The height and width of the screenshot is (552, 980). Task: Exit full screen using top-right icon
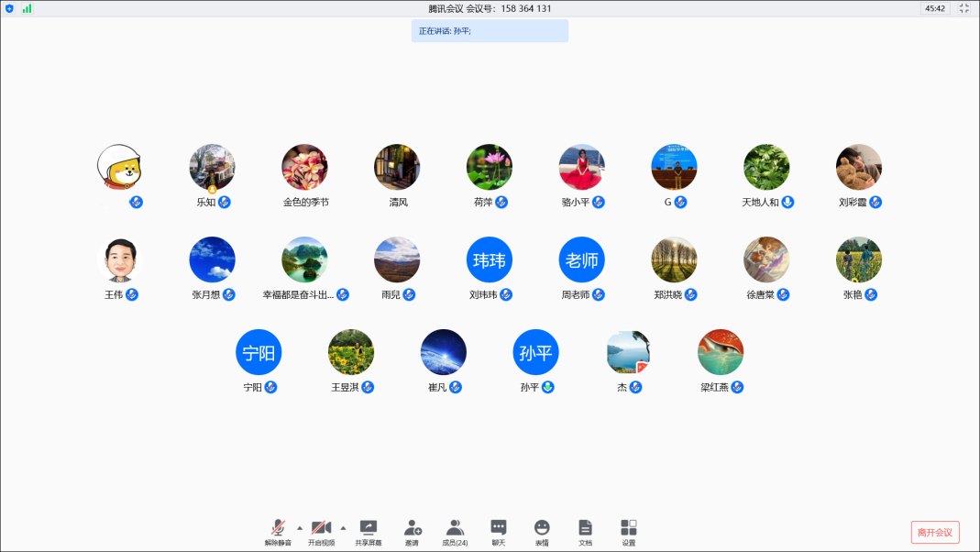(x=963, y=8)
